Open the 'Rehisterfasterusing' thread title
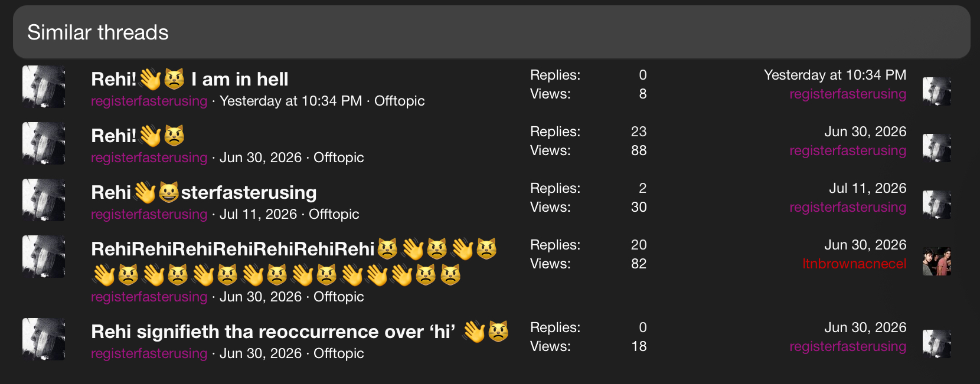The width and height of the screenshot is (980, 384). click(x=204, y=192)
